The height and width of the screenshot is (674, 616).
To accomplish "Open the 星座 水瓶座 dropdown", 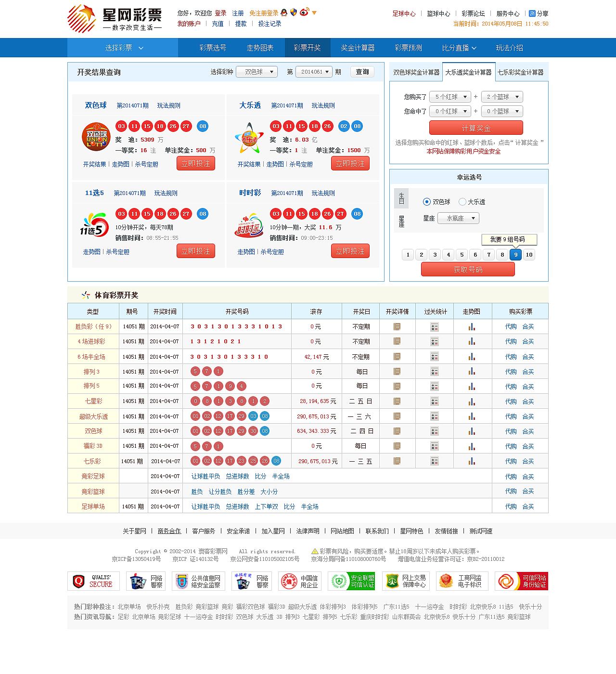I will (459, 218).
